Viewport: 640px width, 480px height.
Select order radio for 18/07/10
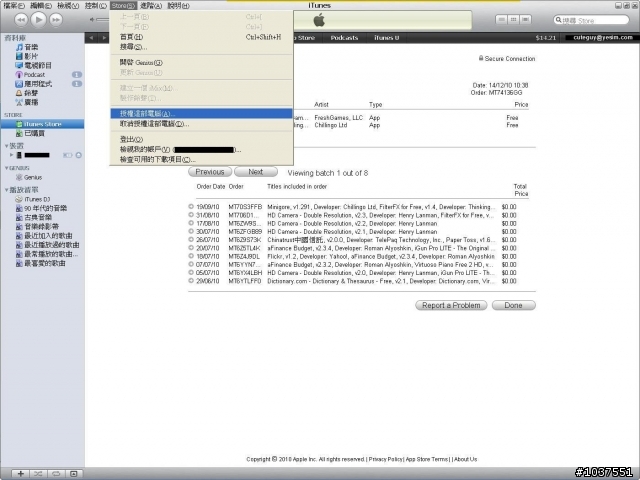pyautogui.click(x=191, y=256)
